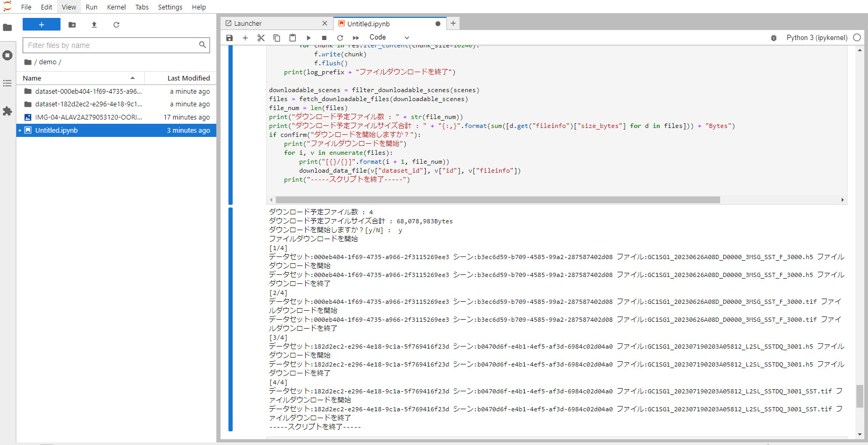Viewport: 868px width, 445px height.
Task: Open the View menu
Action: point(69,7)
